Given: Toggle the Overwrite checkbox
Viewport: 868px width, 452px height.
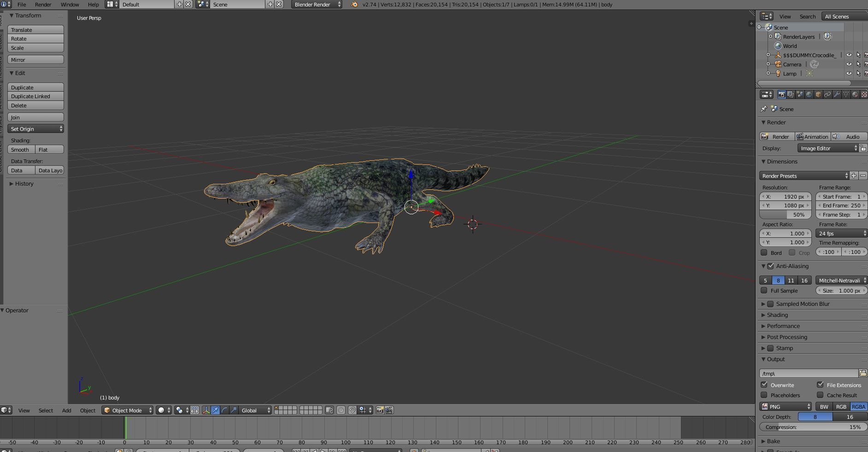Looking at the screenshot, I should [x=764, y=385].
